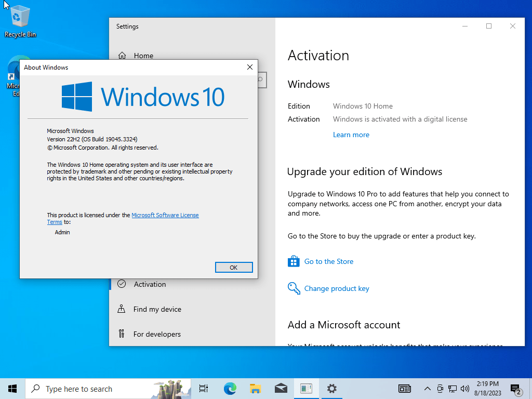Screen dimensions: 532x399
Task: Minimize the Settings window
Action: [465, 26]
